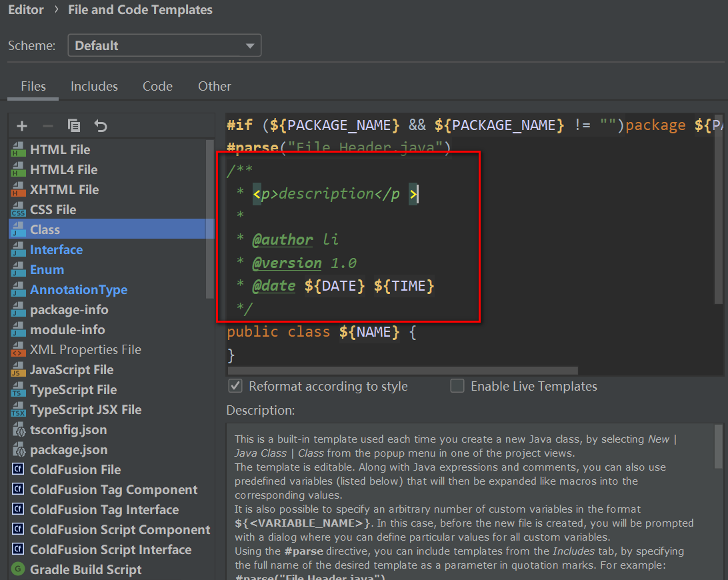The height and width of the screenshot is (580, 728).
Task: Click the copy template icon
Action: tap(74, 126)
